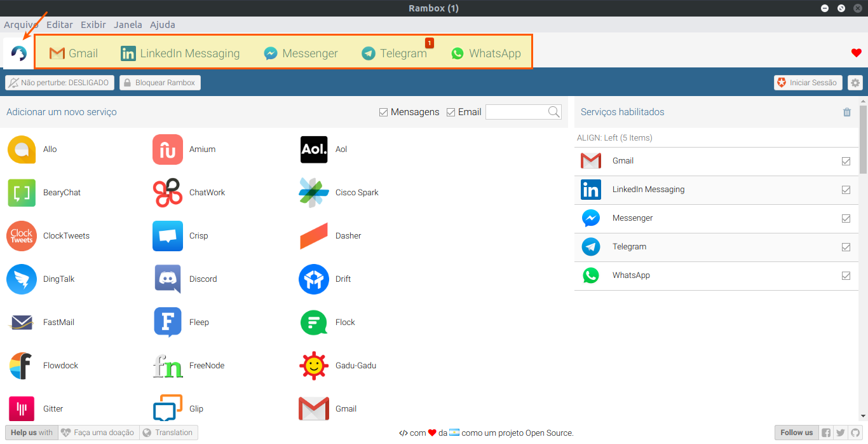Select the Telegram row in enabled services
Image resolution: width=868 pixels, height=444 pixels.
click(x=716, y=247)
